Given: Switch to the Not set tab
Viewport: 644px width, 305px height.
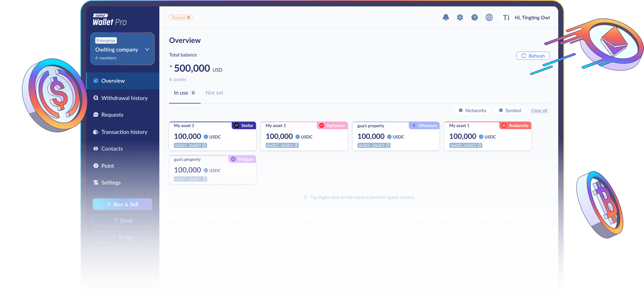Looking at the screenshot, I should pos(214,93).
